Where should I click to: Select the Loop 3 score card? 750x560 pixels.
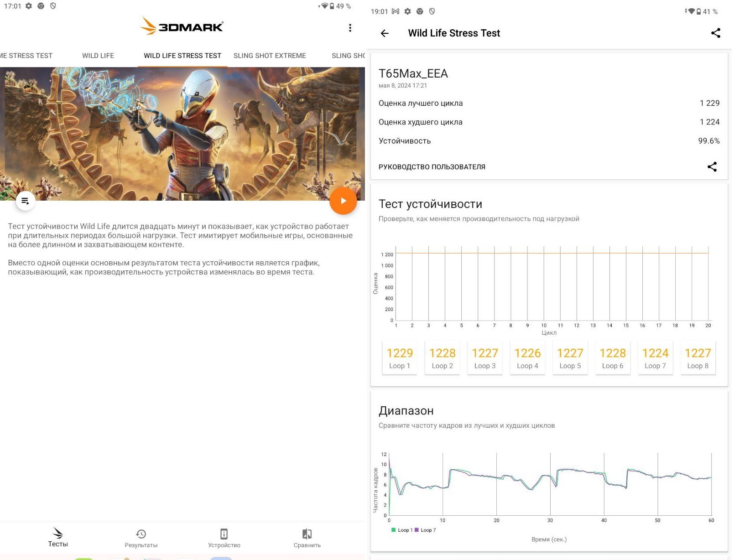click(x=485, y=358)
